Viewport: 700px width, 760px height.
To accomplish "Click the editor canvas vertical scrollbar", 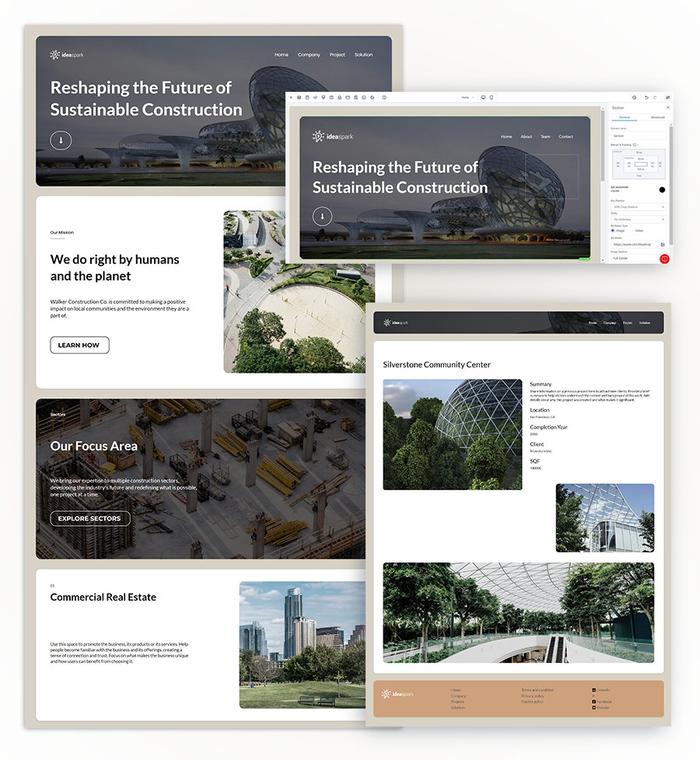I will click(603, 145).
